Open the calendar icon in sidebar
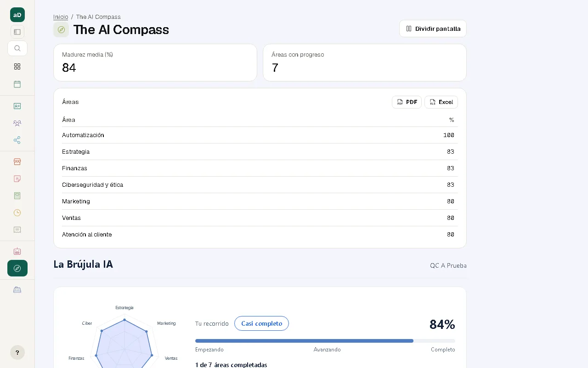Screen dimensions: 588x368 pyautogui.click(x=17, y=84)
